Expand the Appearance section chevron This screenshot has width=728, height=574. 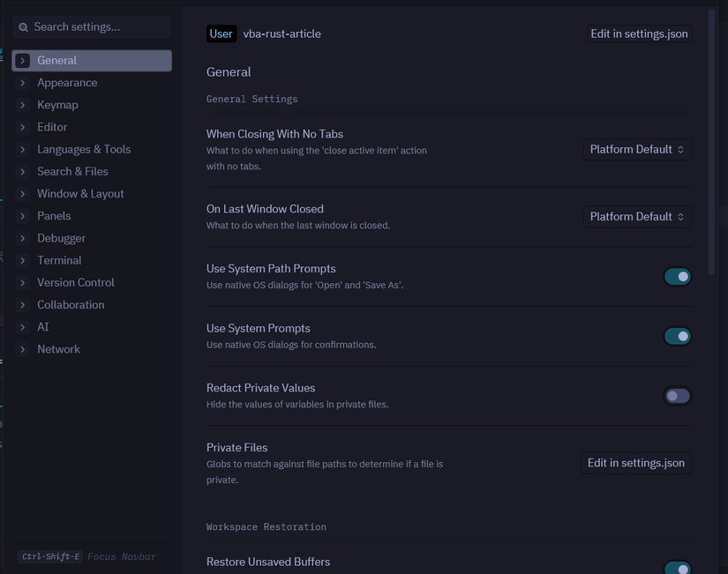pos(23,83)
